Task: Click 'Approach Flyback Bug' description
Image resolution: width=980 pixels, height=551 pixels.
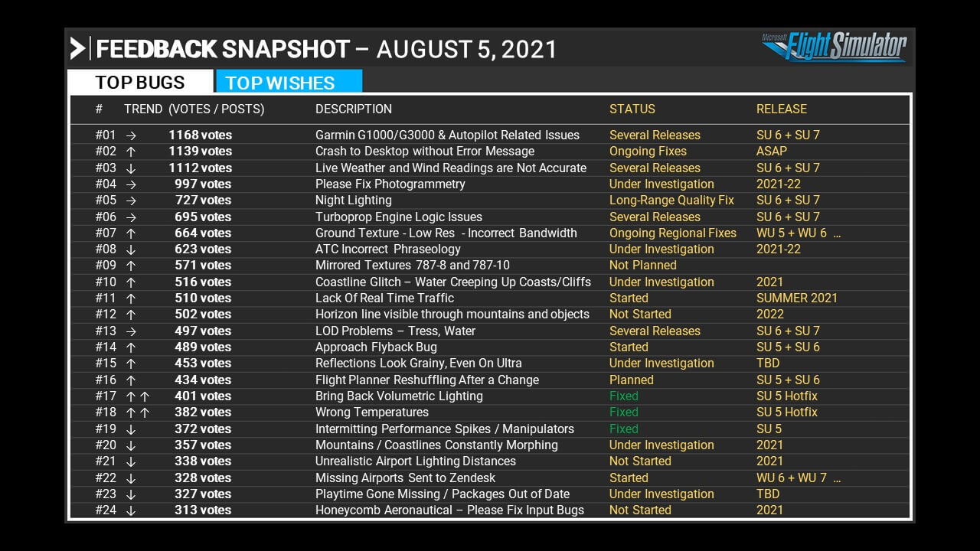Action: point(376,347)
